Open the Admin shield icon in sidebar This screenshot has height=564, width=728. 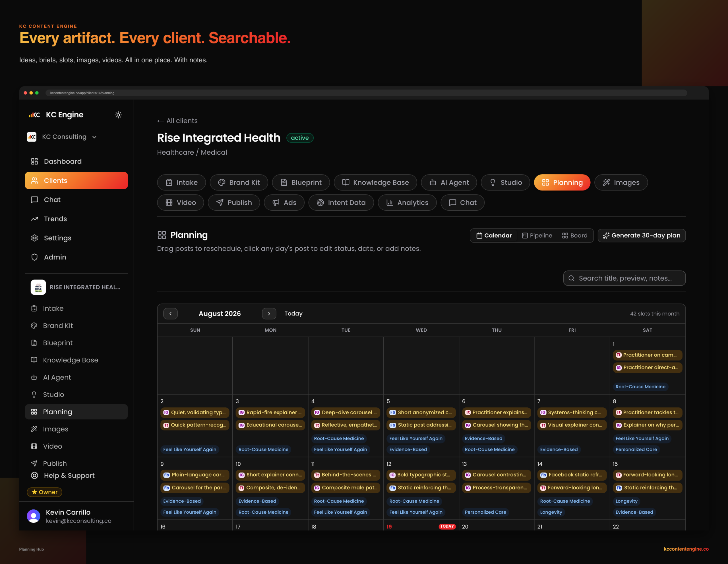click(34, 257)
